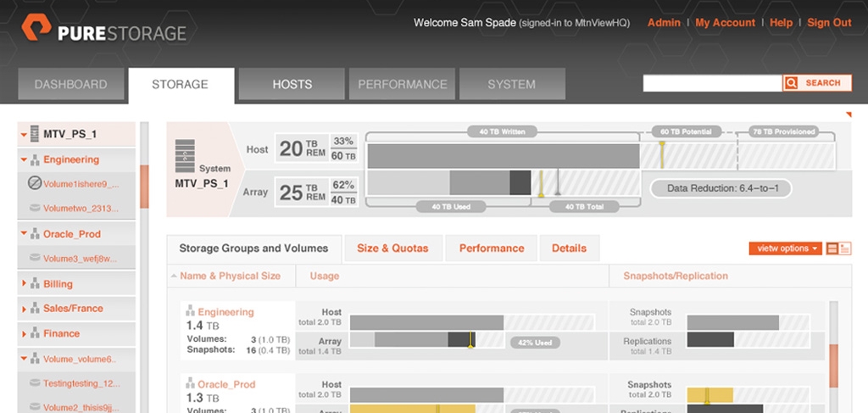Expand the Sales/France tree node
The image size is (868, 413).
pos(24,309)
